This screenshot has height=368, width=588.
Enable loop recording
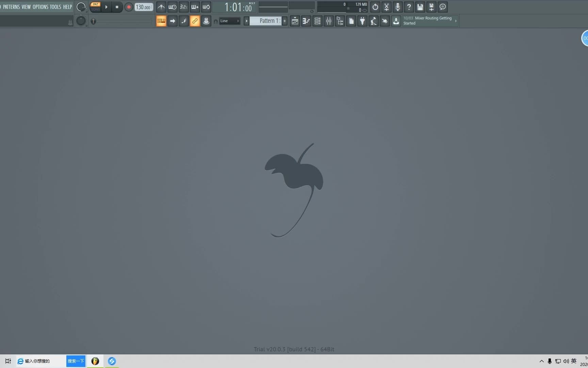click(206, 7)
